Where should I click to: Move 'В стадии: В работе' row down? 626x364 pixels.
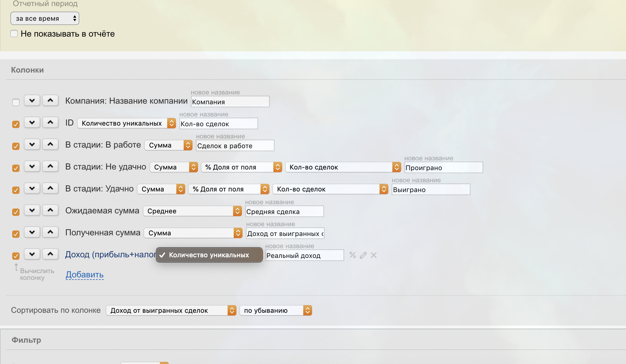coord(32,145)
